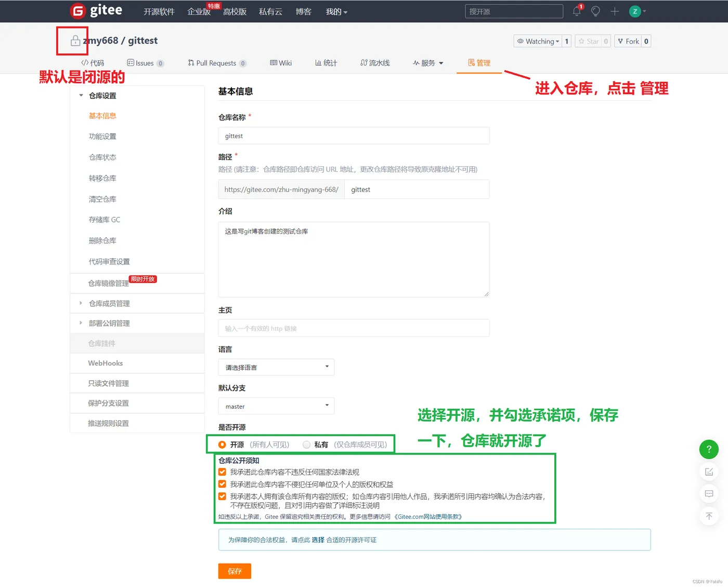This screenshot has width=728, height=587.
Task: Select 清空仓库 in the sidebar
Action: click(x=102, y=199)
